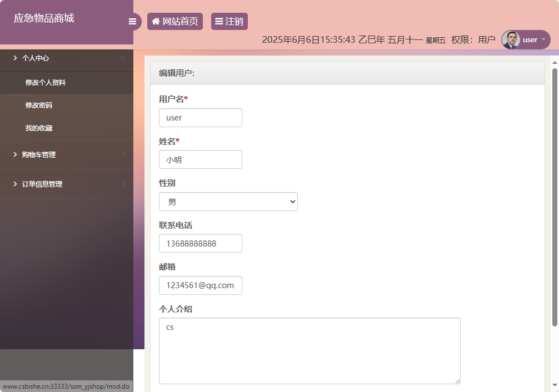The height and width of the screenshot is (392, 559).
Task: Click the chevron icon beside 个人中心
Action: pyautogui.click(x=16, y=57)
